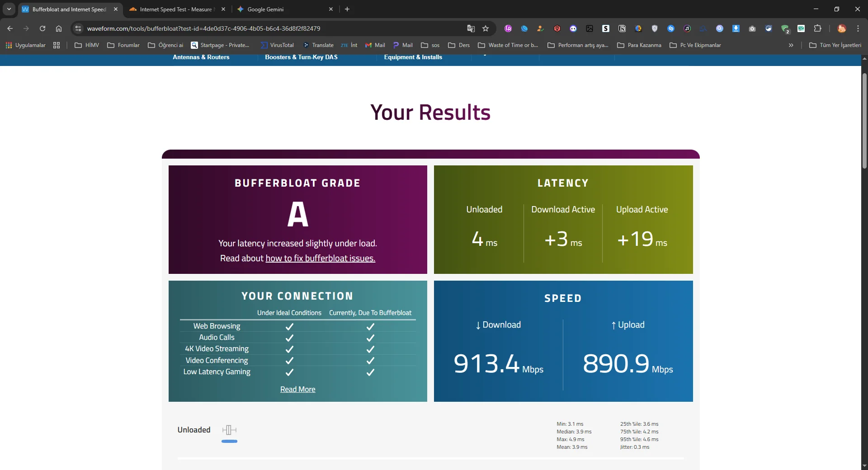
Task: Expand the Waste of Time bookmark folder
Action: click(x=508, y=45)
